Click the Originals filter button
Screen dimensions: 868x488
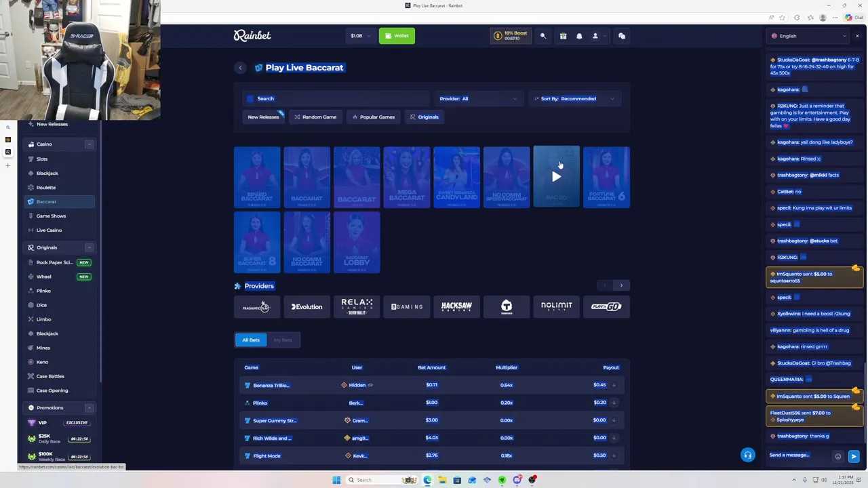click(424, 117)
